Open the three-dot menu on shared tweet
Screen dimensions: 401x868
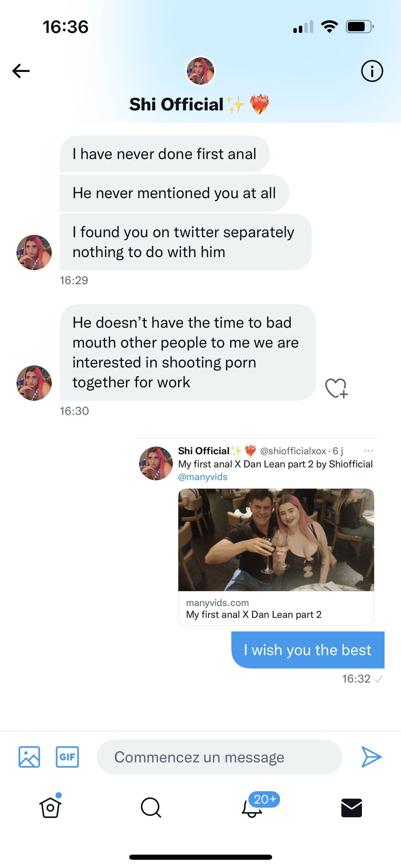368,451
